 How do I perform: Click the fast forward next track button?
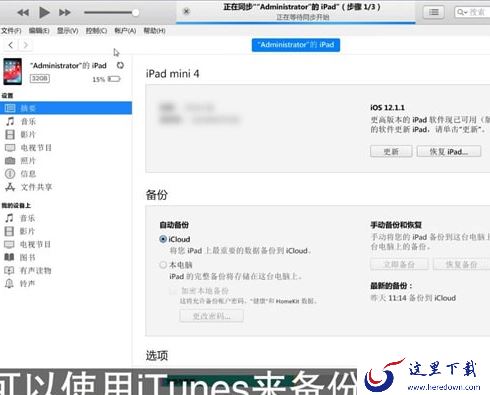pos(65,13)
